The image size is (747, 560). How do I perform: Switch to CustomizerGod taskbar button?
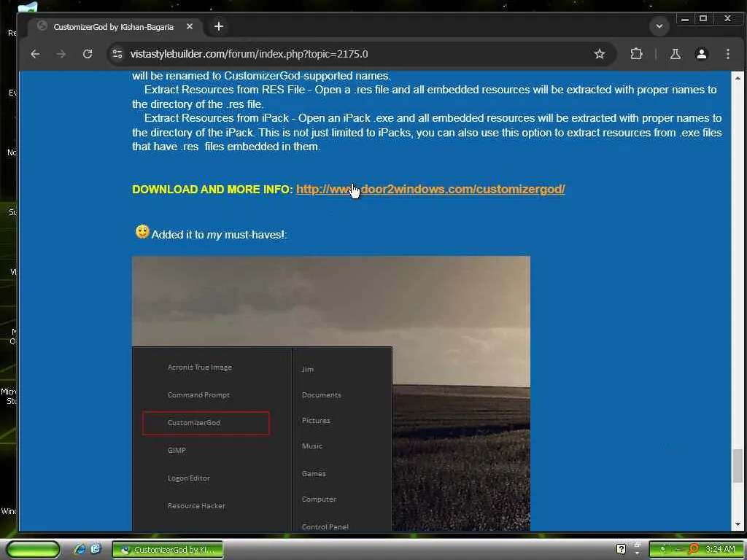[x=168, y=550]
